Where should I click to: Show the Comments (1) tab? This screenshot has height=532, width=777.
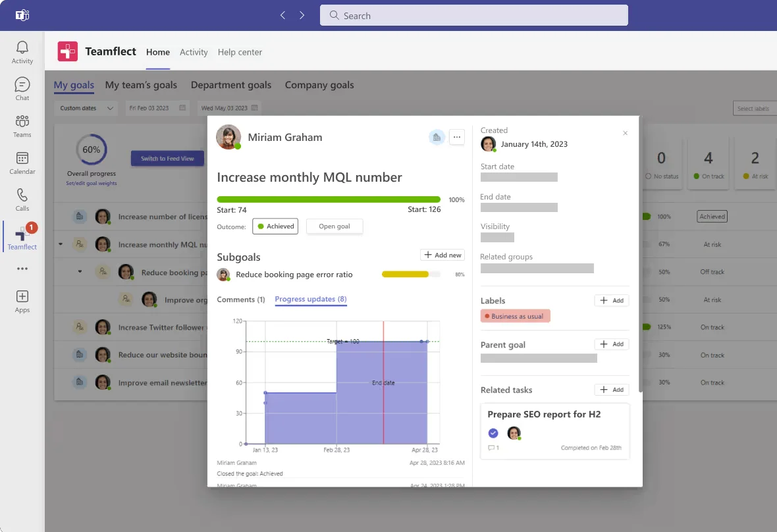click(241, 300)
